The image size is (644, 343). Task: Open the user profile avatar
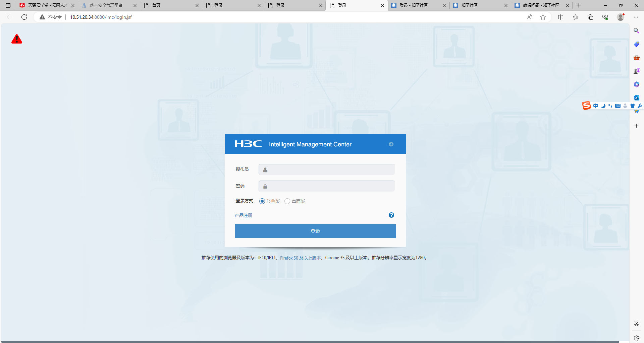[x=621, y=17]
